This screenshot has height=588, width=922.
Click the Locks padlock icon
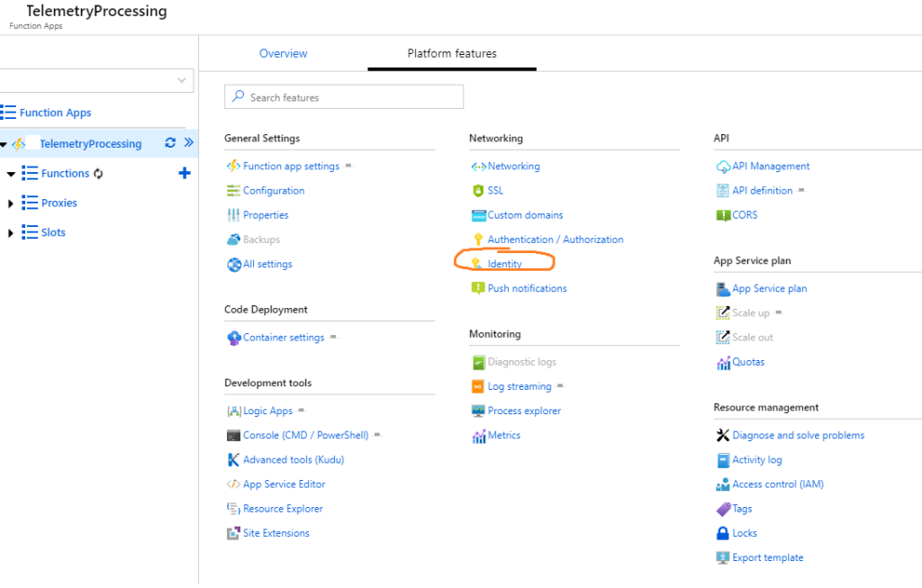click(x=723, y=533)
